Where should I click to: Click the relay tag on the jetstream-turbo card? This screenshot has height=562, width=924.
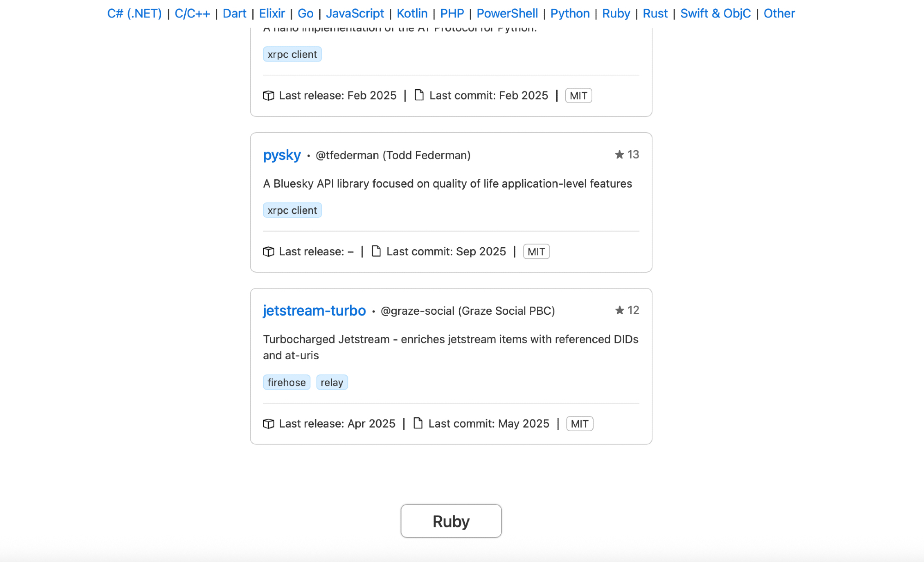click(332, 383)
